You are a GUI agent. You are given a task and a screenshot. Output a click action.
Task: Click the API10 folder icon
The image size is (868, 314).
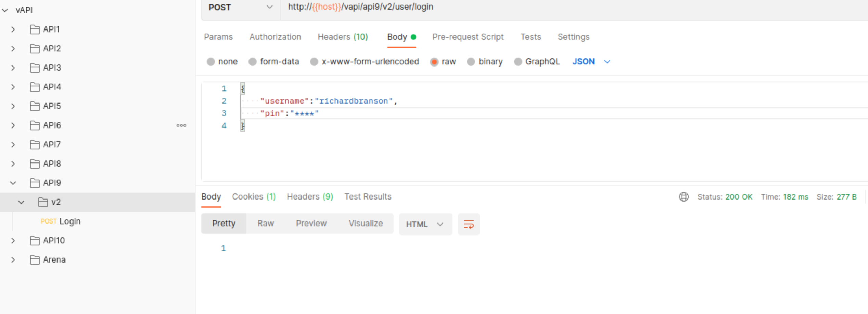point(35,241)
